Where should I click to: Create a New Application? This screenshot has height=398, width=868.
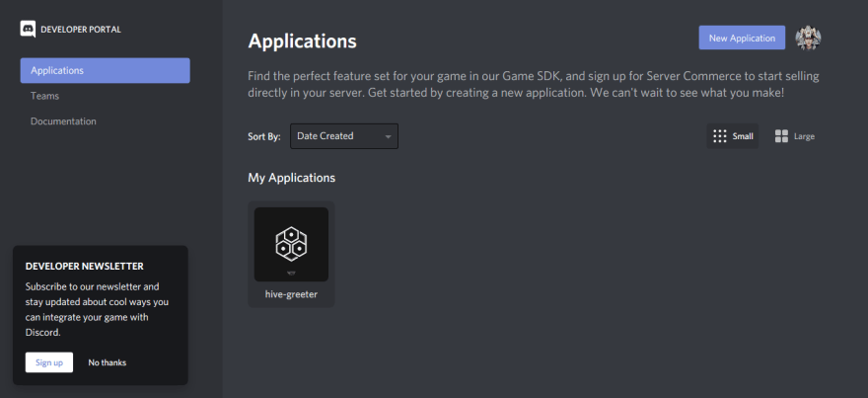coord(742,38)
